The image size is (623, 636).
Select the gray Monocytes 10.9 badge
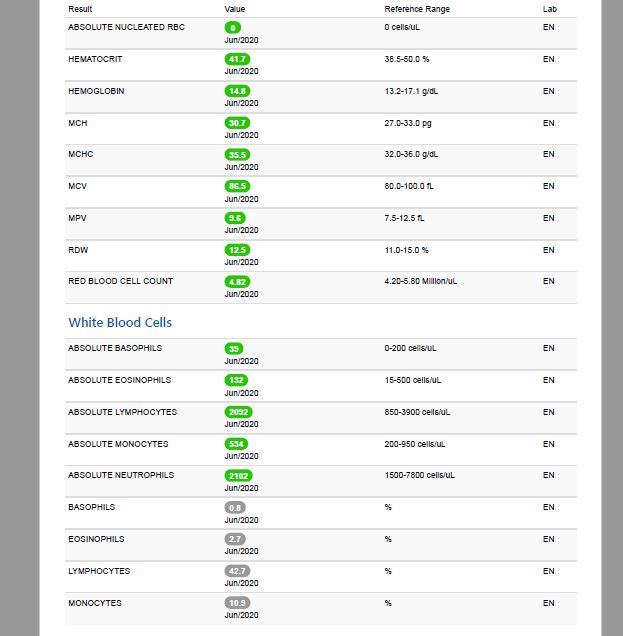pos(237,603)
